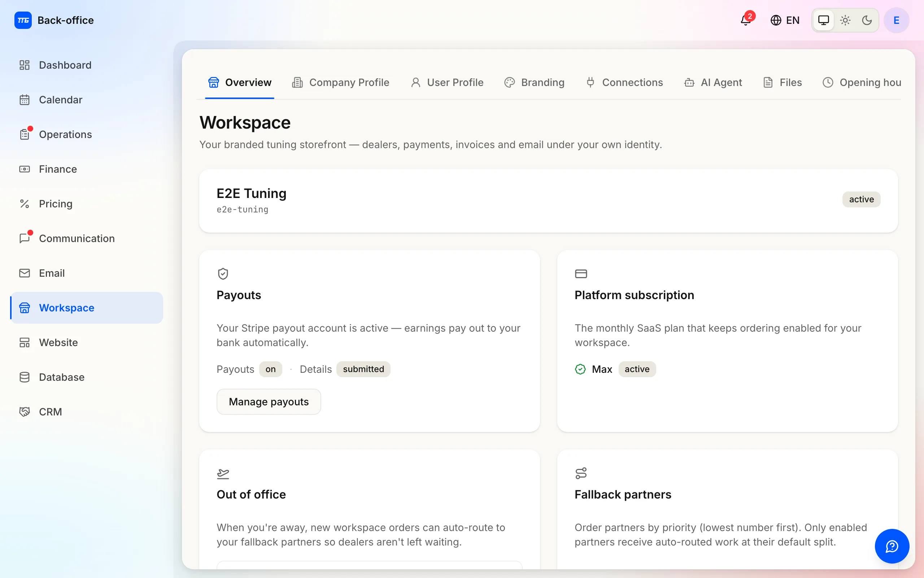Click the Back-office logo icon
Viewport: 924px width, 578px height.
tap(23, 20)
